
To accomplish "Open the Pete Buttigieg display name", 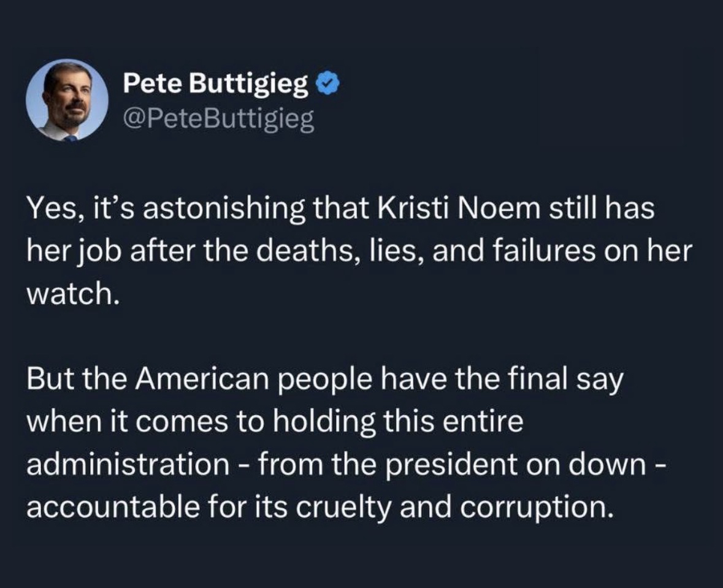I will [215, 85].
